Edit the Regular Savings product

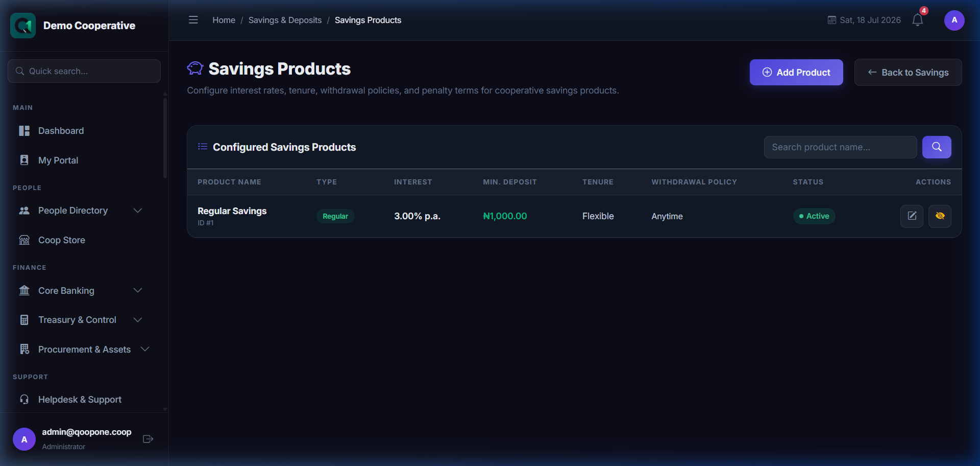click(912, 216)
